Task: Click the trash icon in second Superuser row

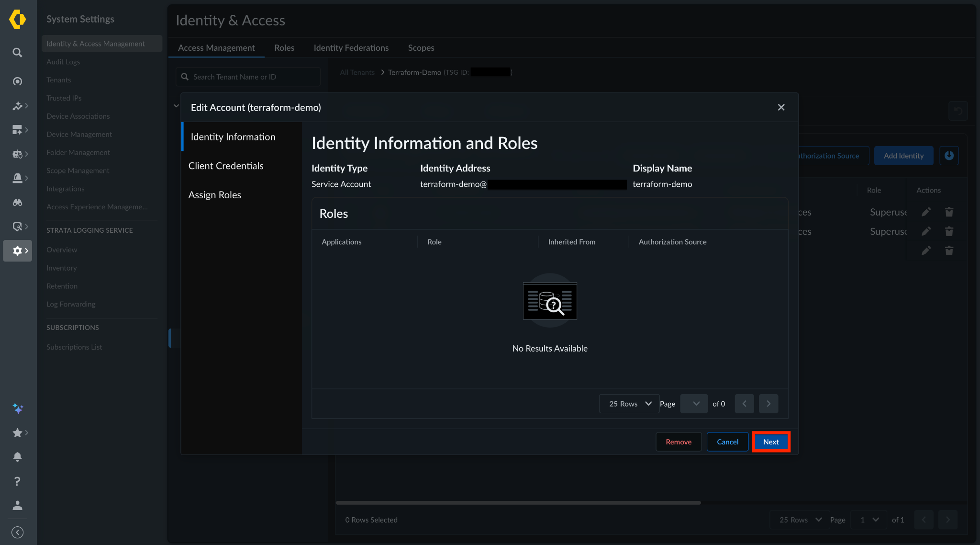Action: 949,231
